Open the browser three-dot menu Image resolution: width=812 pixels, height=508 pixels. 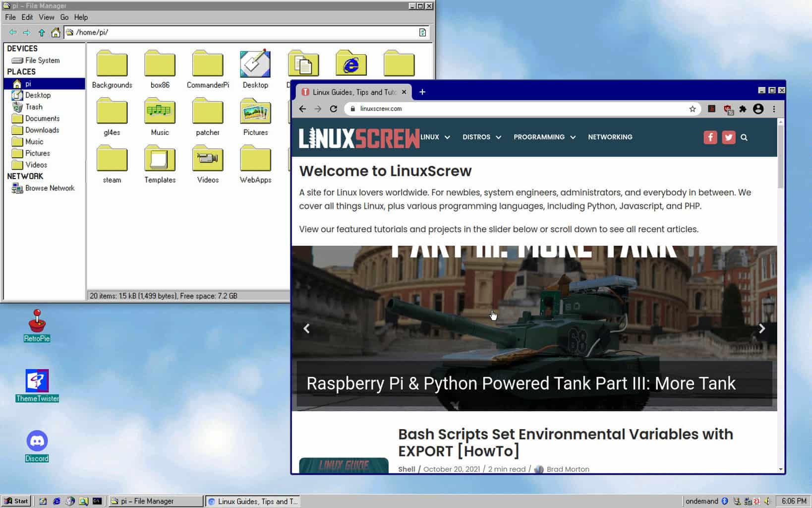[x=774, y=109]
